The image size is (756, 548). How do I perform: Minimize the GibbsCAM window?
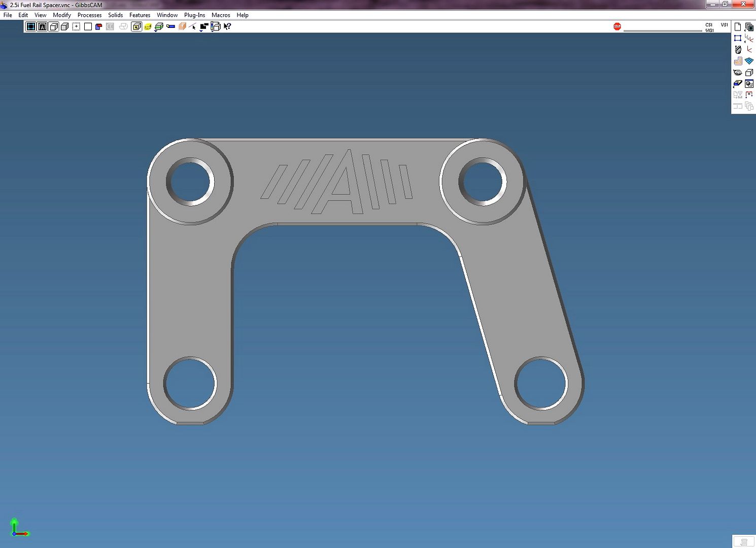pos(713,4)
